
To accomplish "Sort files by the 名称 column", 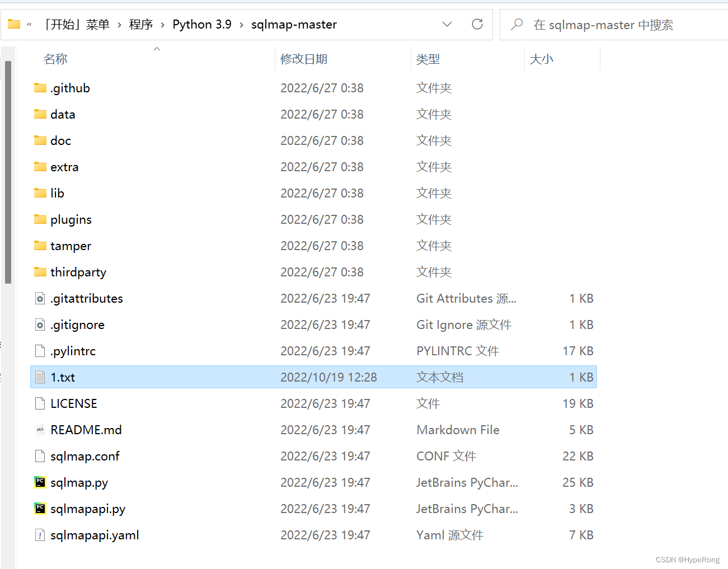I will (55, 59).
